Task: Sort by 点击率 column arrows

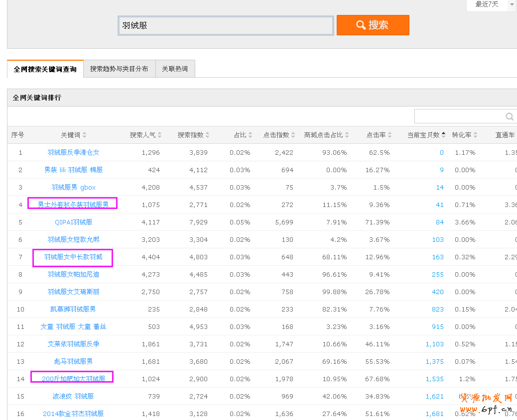Action: tap(389, 135)
